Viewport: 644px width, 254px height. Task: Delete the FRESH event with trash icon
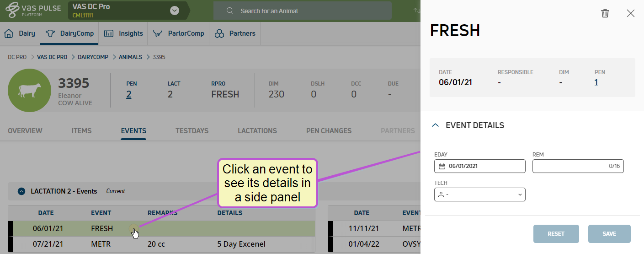pos(605,13)
